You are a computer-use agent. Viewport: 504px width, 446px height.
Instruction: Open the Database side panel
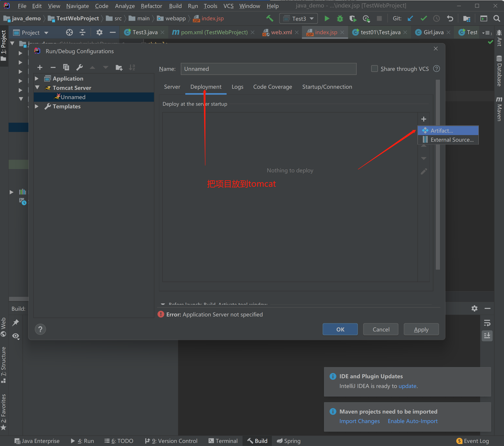pos(499,71)
